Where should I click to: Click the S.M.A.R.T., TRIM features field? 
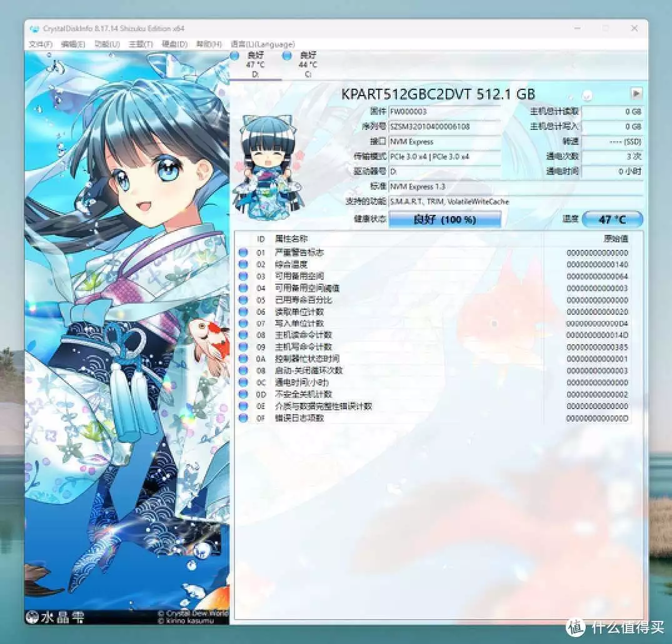(516, 201)
